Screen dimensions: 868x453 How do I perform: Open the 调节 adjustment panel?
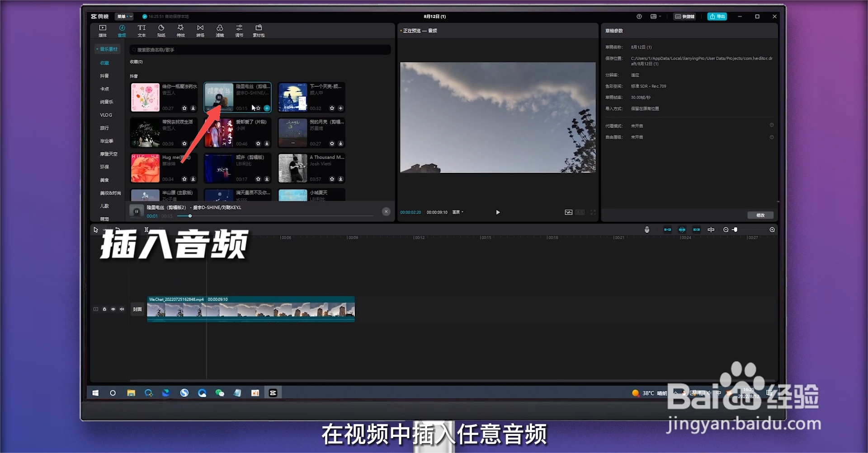(x=239, y=31)
